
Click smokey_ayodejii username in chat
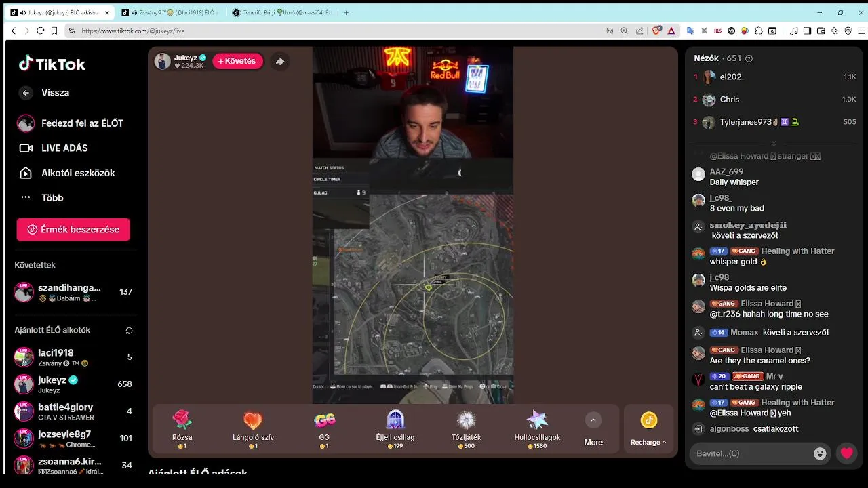748,225
